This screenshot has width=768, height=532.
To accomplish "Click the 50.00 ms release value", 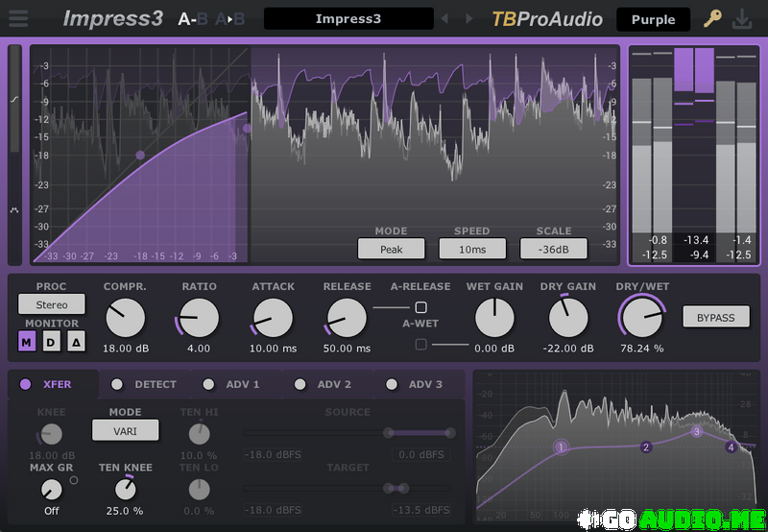I will click(x=347, y=349).
